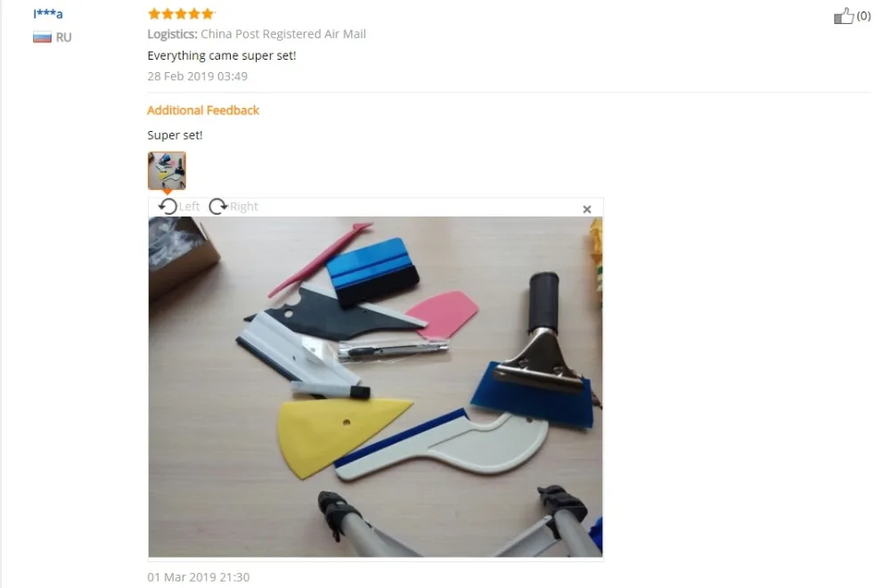This screenshot has height=588, width=891.
Task: Click the "Everything came super set!" review text
Action: point(222,55)
